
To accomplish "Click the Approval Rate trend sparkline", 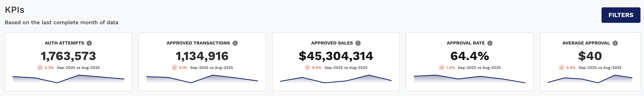I will tap(469, 79).
